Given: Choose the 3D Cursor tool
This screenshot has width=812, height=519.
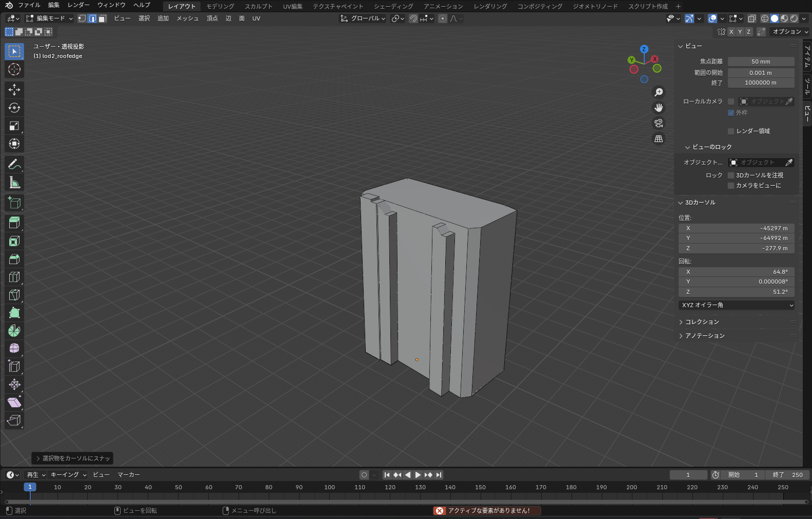Looking at the screenshot, I should click(14, 69).
